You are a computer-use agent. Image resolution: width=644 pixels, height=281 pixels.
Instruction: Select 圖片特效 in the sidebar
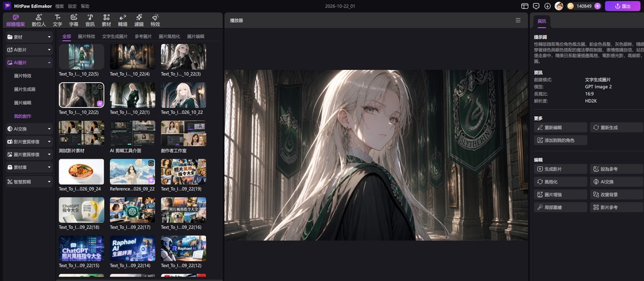click(x=22, y=76)
